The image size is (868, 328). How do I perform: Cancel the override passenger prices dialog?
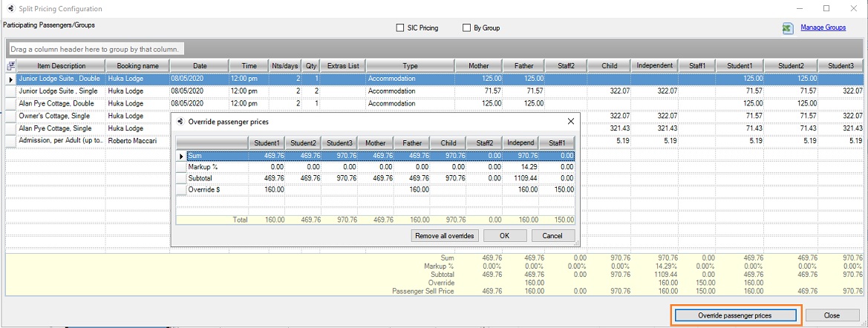pos(552,235)
